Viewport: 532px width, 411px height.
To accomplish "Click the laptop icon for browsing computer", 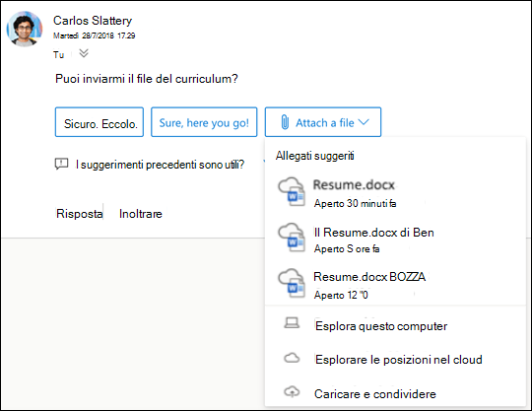I will (x=292, y=323).
